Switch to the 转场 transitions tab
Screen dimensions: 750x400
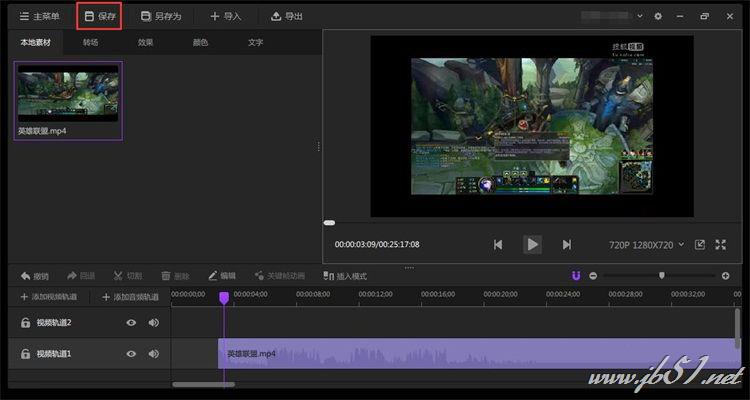(x=90, y=43)
